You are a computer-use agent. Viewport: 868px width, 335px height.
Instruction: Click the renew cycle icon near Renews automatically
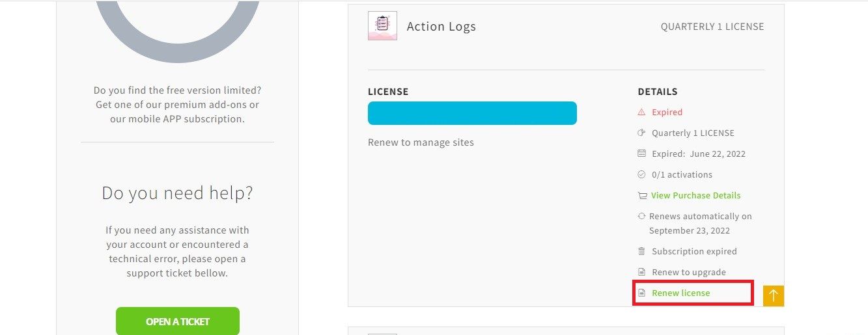[641, 216]
